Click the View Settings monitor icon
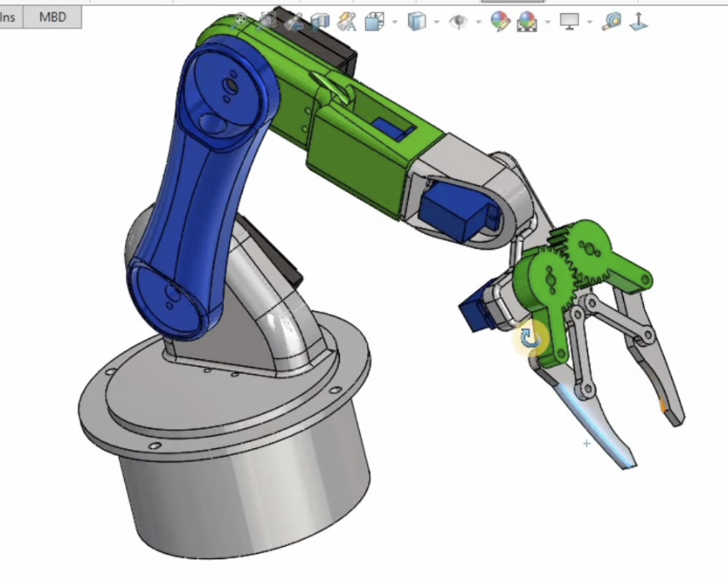The height and width of the screenshot is (580, 728). 569,22
